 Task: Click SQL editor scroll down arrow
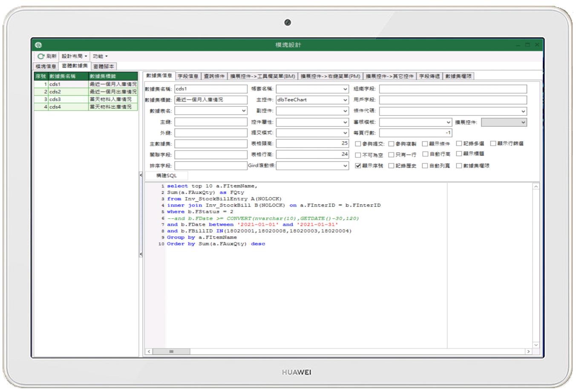[536, 345]
